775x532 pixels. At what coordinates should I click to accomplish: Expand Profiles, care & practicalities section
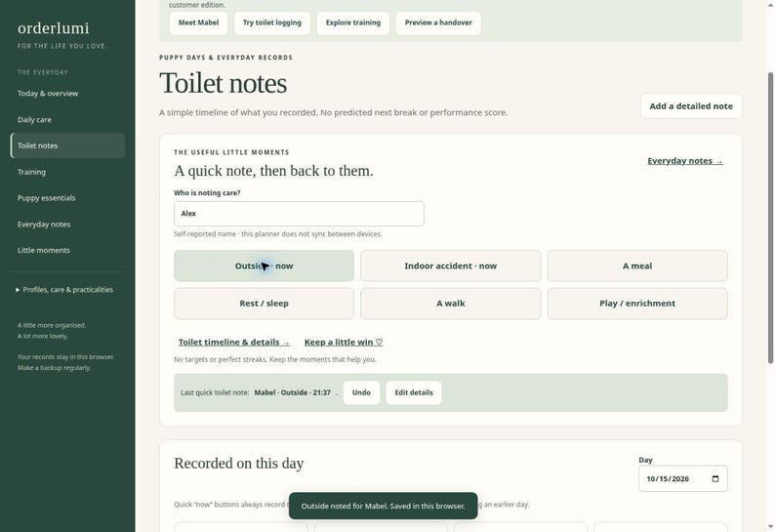64,290
